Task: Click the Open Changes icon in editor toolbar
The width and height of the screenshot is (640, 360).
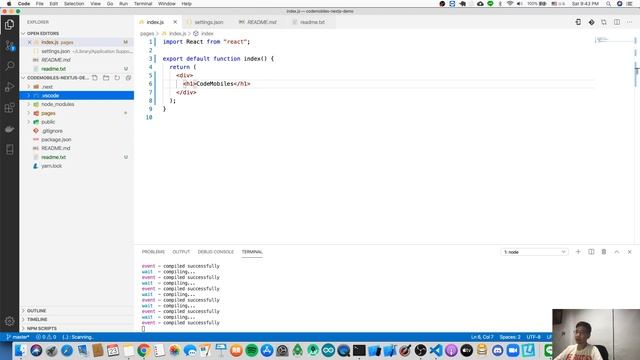Action: click(604, 22)
